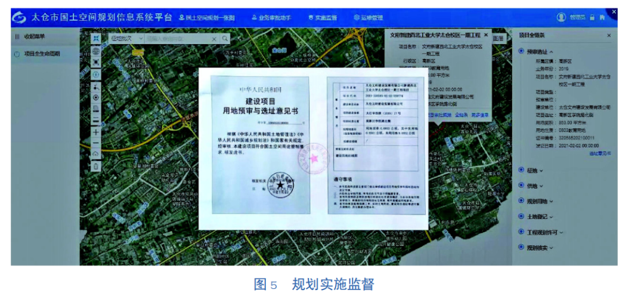This screenshot has height=305, width=644.
Task: Expand the 土地登记 section chevron
Action: tap(551, 217)
